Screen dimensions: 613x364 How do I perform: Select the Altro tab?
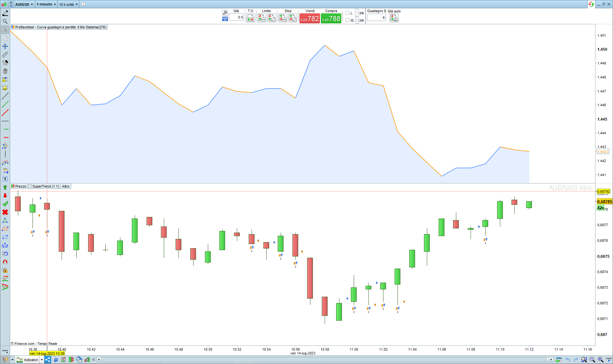pos(65,186)
